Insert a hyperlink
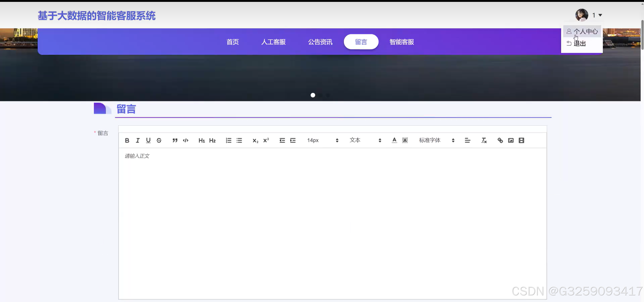This screenshot has width=644, height=302. coord(500,140)
